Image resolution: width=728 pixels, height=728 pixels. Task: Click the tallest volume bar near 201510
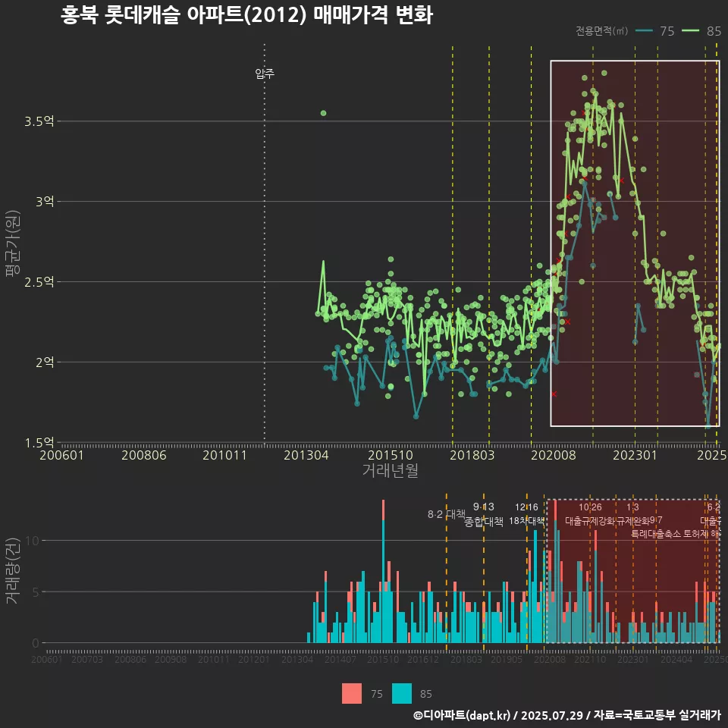coord(384,571)
